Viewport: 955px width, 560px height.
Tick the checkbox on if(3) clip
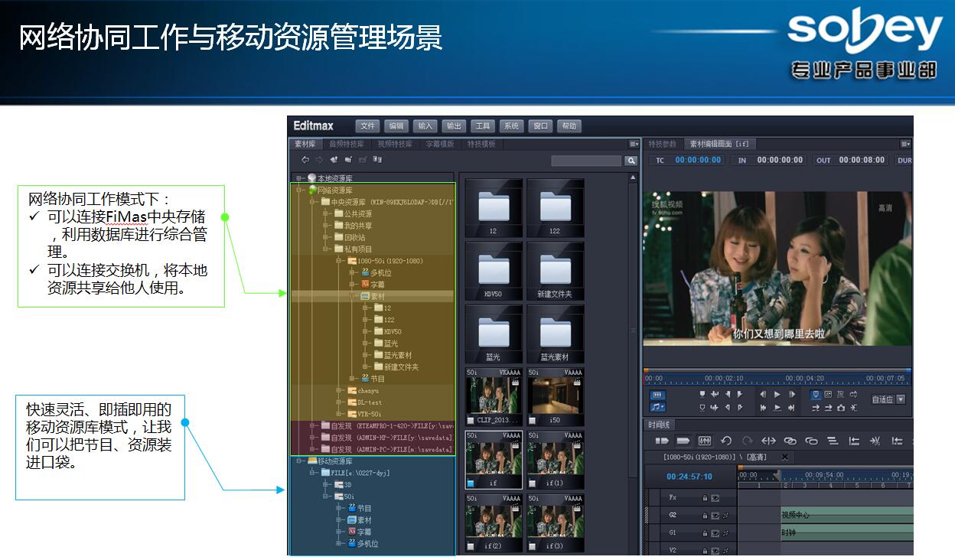532,546
